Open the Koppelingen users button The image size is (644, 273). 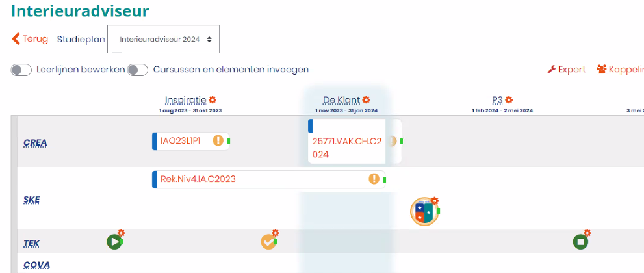point(621,70)
